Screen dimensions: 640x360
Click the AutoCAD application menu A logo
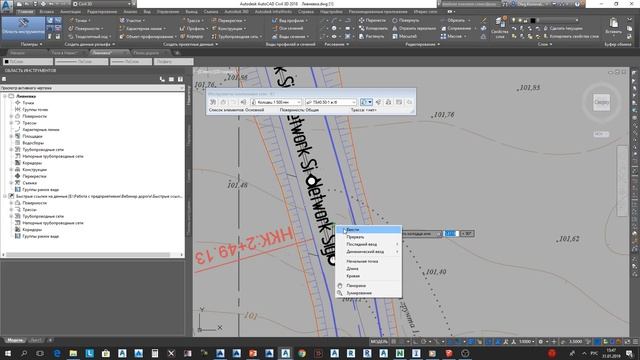[7, 7]
